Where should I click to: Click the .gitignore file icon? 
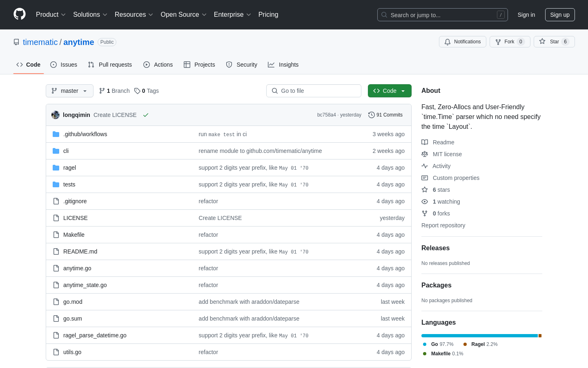pos(56,201)
